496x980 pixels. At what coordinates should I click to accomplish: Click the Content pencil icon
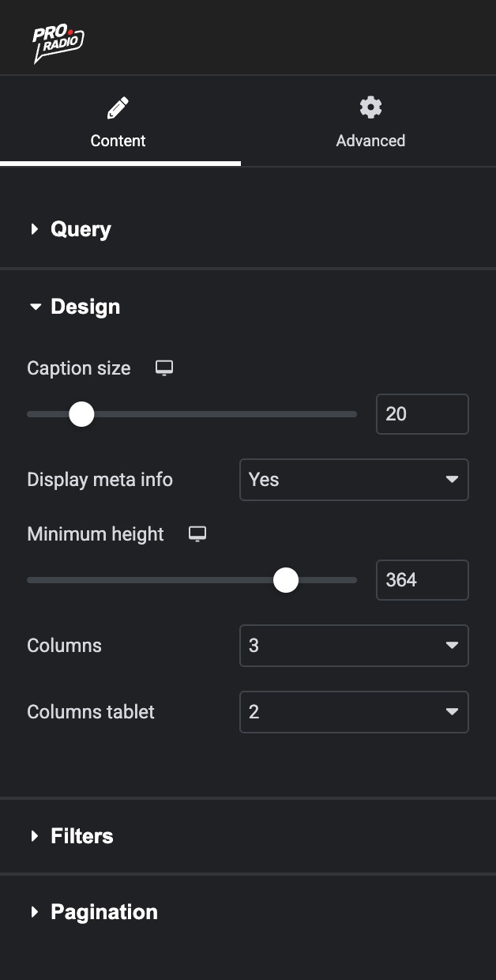[x=118, y=107]
